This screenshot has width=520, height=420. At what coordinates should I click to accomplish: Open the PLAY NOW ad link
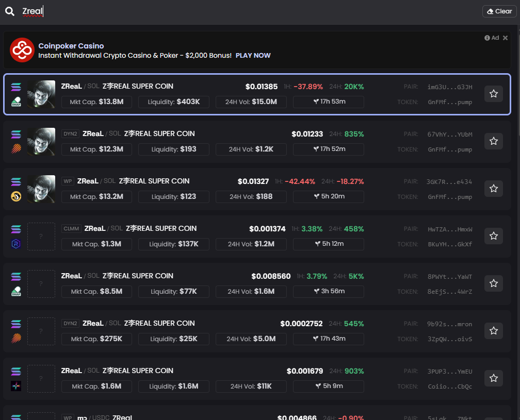[x=253, y=56]
